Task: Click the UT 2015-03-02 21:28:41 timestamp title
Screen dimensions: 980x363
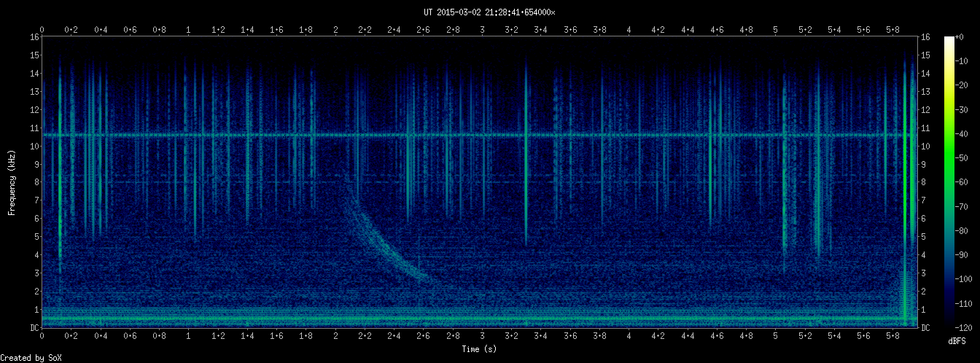Action: (489, 12)
